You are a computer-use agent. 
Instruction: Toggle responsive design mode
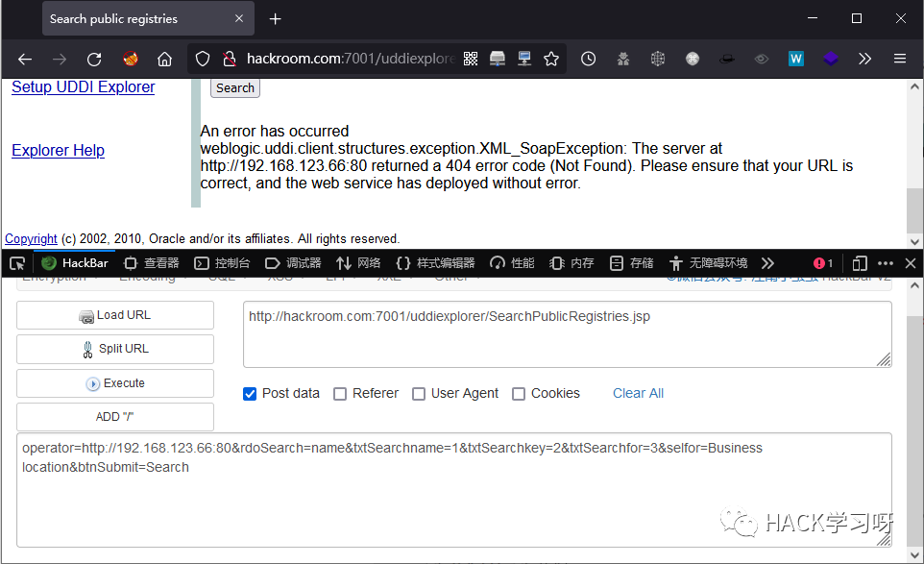[x=860, y=263]
